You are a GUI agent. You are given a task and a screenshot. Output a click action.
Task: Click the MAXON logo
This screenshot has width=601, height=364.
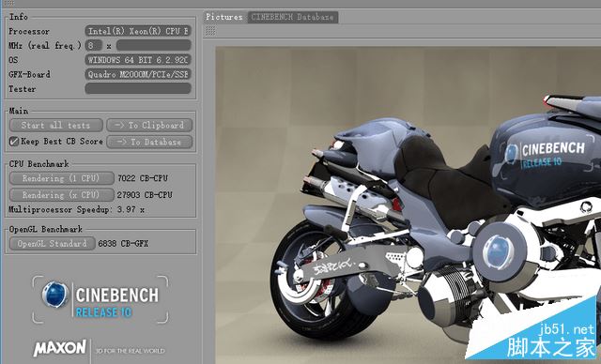pos(60,348)
